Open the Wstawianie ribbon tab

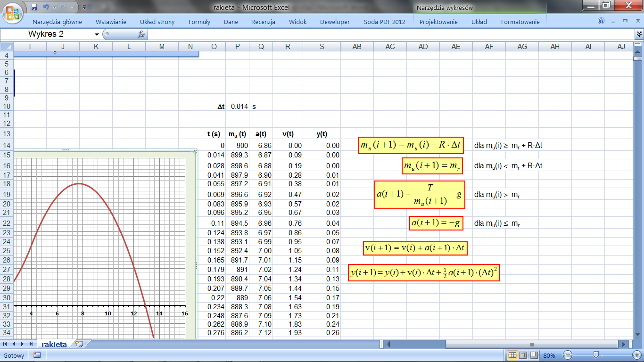(111, 22)
